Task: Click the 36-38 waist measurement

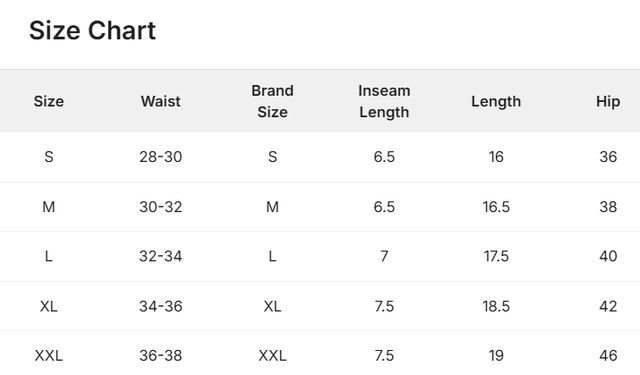Action: (x=160, y=355)
